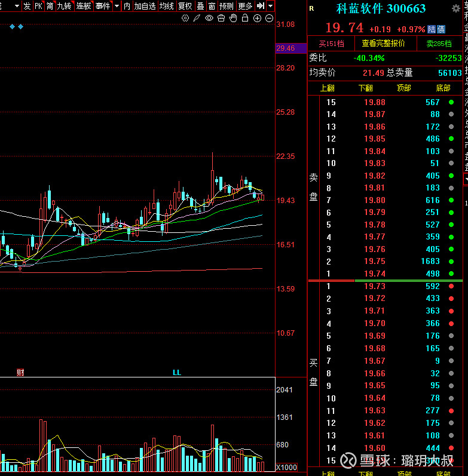Click the 叠 overlay button
468x476 pixels.
200,6
